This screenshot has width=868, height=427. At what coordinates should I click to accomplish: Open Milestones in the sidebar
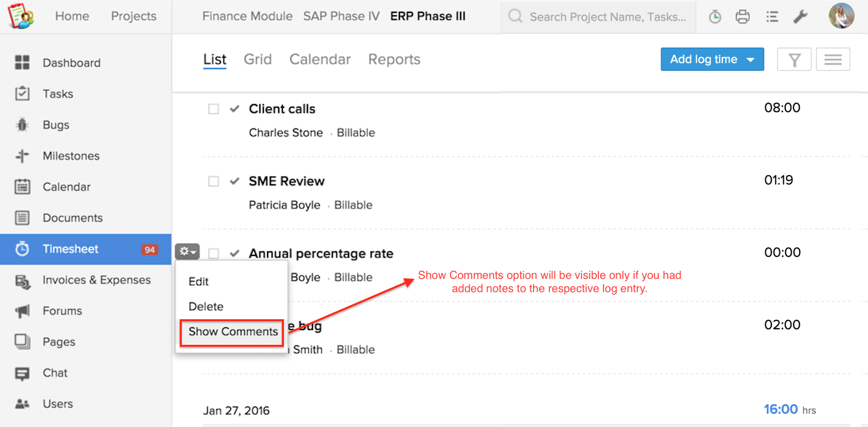(x=71, y=156)
